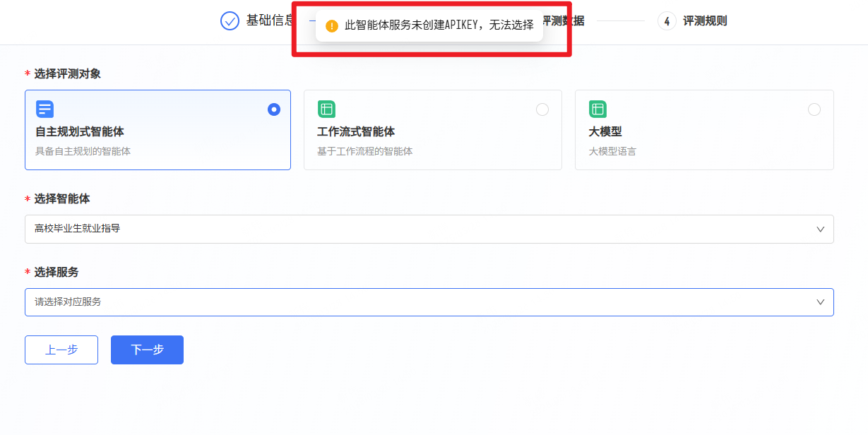Click the 基础信息 completed step checkmark icon
868x435 pixels.
pos(230,20)
